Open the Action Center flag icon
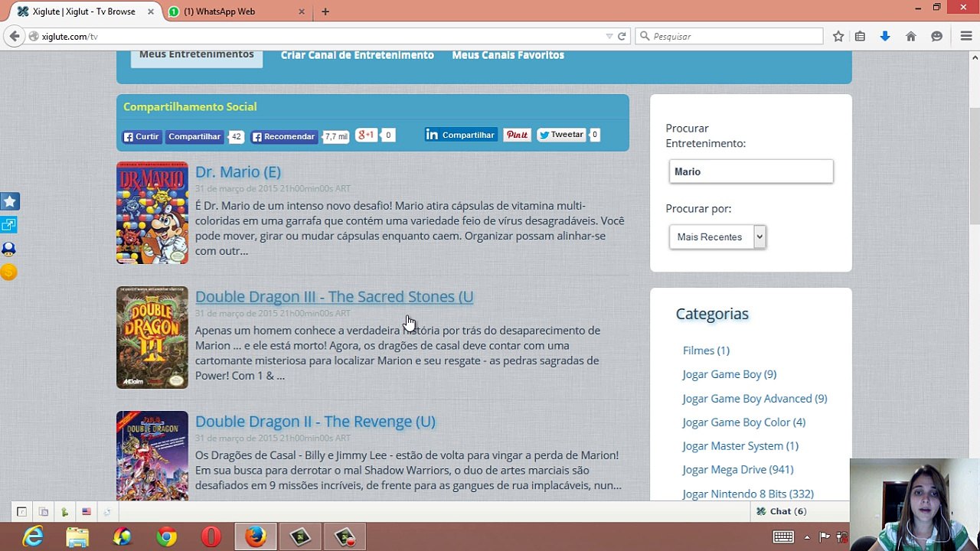The height and width of the screenshot is (551, 980). [825, 537]
